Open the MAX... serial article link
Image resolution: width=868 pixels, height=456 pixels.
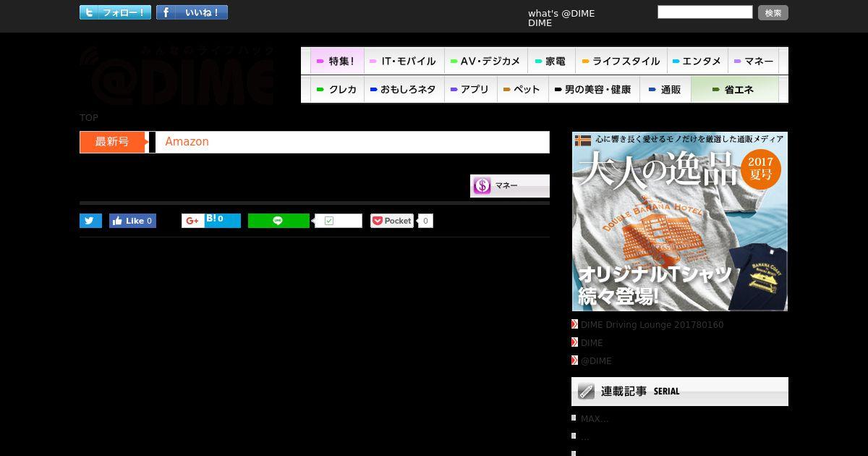[x=595, y=419]
